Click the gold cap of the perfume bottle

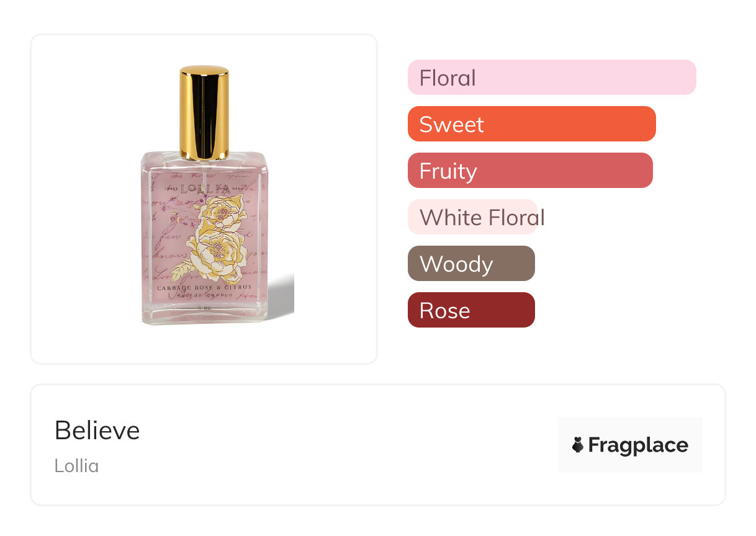point(205,112)
